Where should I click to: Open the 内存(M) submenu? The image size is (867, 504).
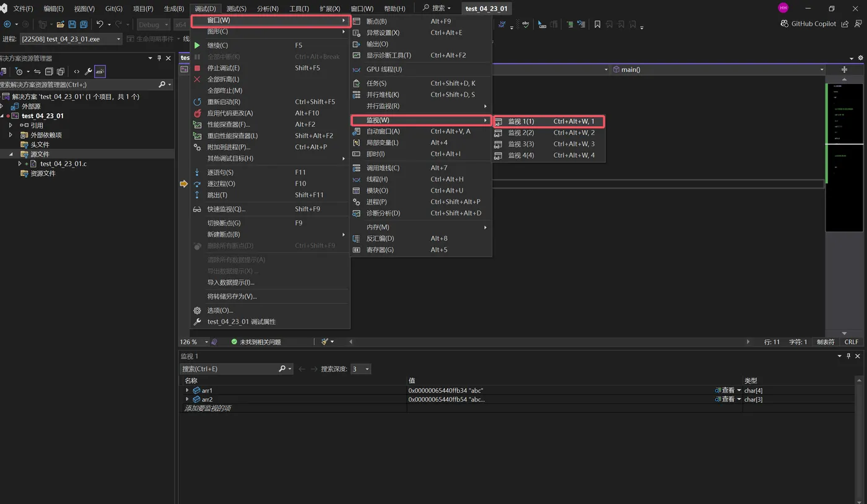(x=421, y=227)
